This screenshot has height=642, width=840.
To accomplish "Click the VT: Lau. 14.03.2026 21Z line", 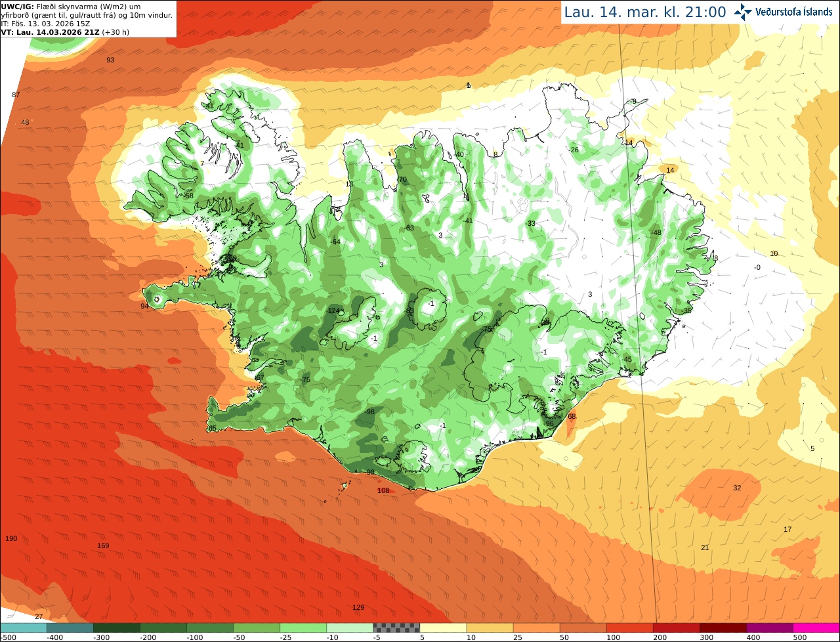I will [65, 32].
